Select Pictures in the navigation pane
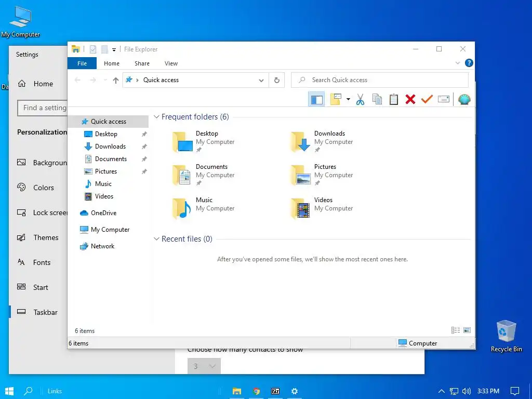Screen dimensions: 532x399 pyautogui.click(x=106, y=171)
